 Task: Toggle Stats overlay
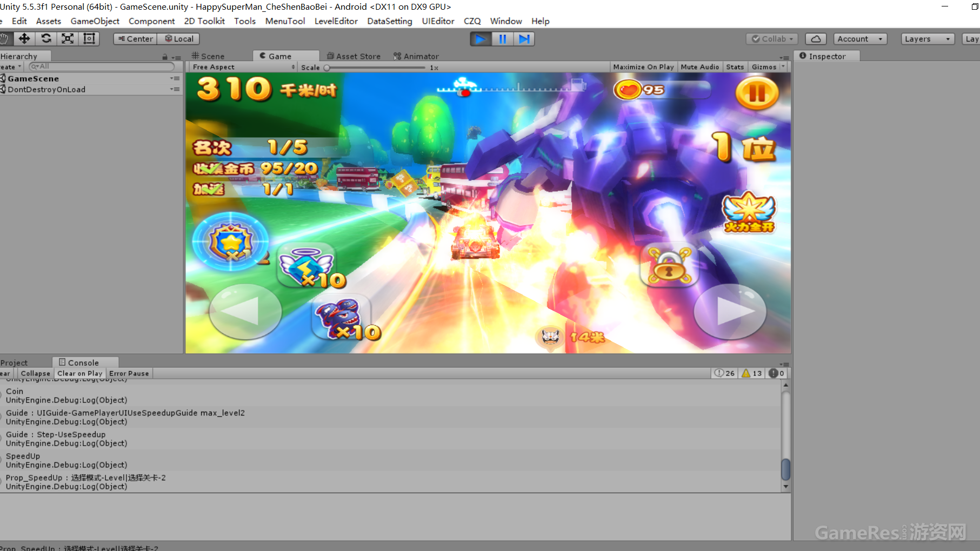point(735,67)
